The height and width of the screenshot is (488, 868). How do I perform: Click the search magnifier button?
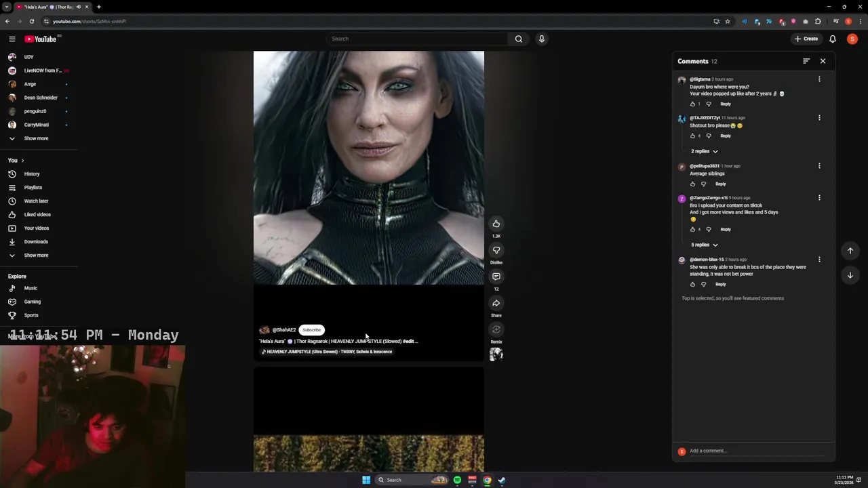coord(519,39)
